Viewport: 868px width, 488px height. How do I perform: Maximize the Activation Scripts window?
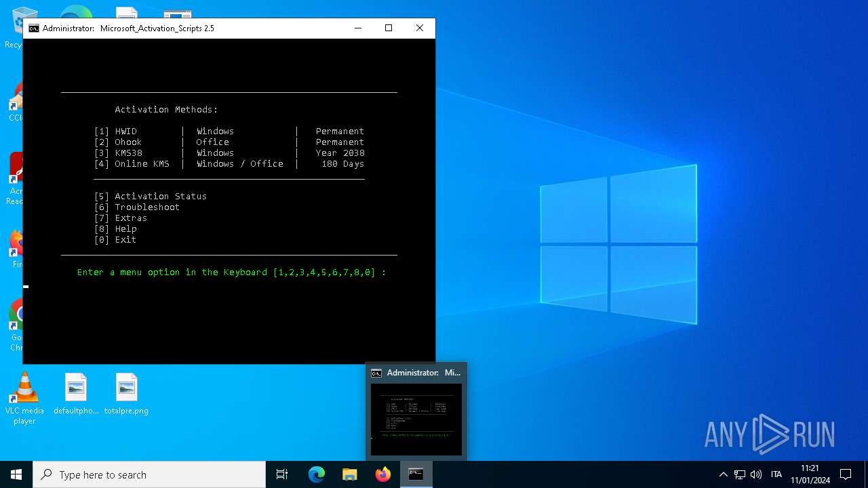pos(389,28)
